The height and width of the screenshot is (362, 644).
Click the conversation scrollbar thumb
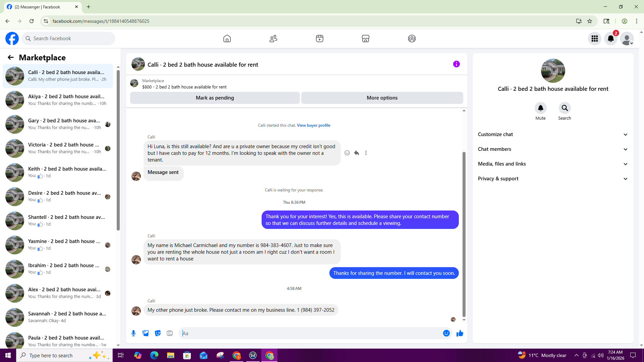coord(464,235)
